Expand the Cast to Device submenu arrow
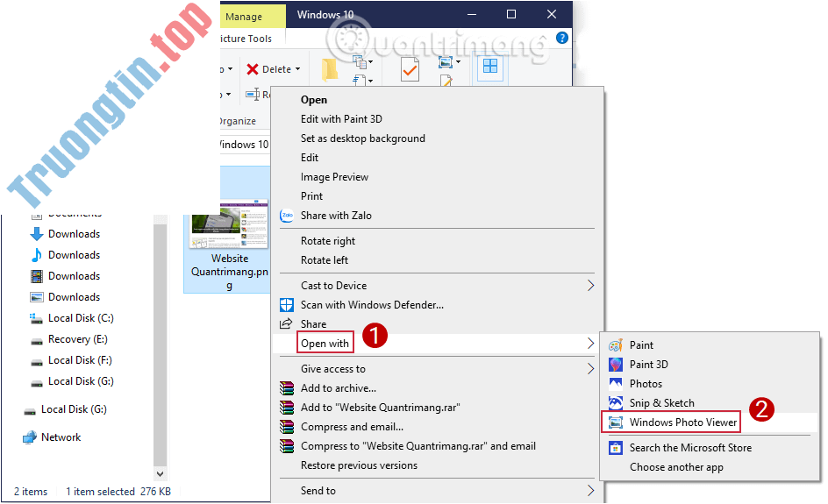Screen dimensions: 828x504 [590, 286]
